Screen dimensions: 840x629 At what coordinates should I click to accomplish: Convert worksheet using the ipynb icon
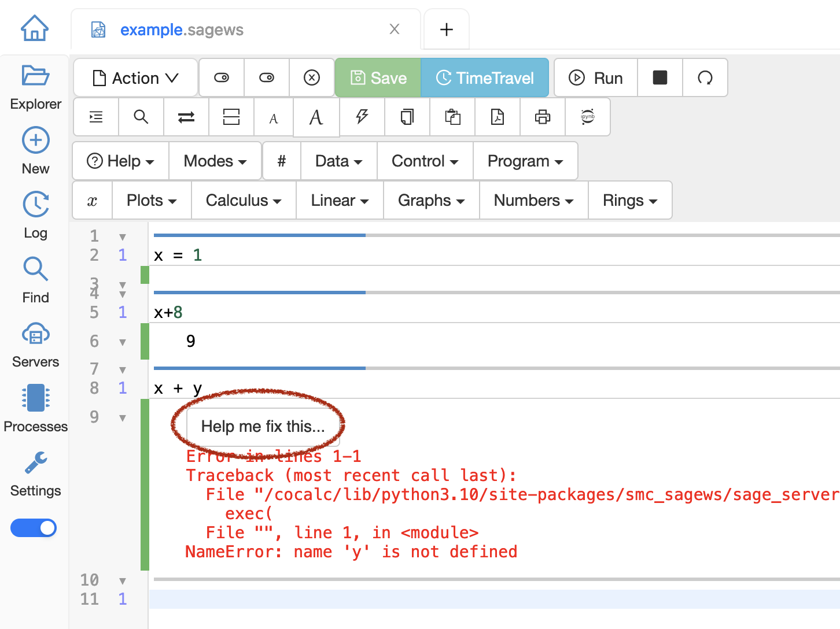[587, 117]
